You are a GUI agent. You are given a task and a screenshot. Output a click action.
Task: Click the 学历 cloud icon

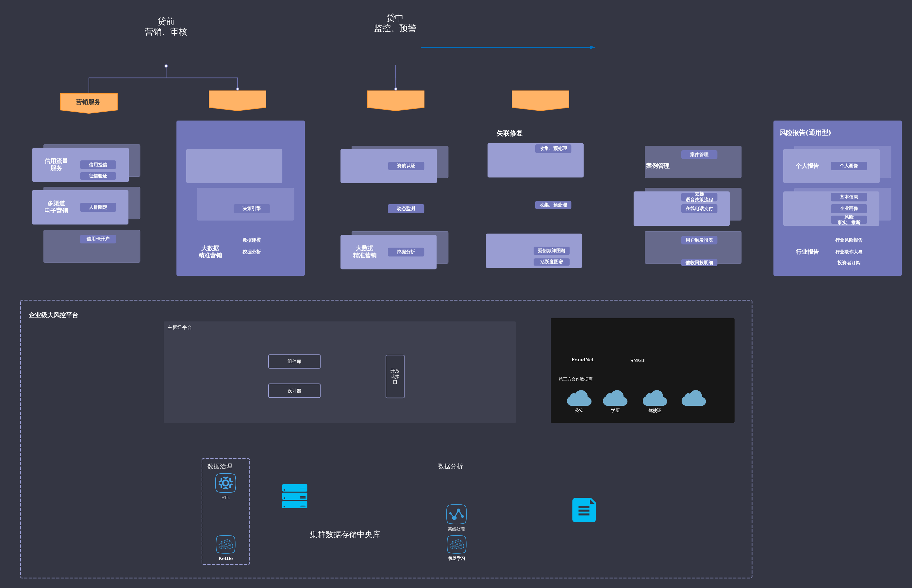(x=615, y=398)
